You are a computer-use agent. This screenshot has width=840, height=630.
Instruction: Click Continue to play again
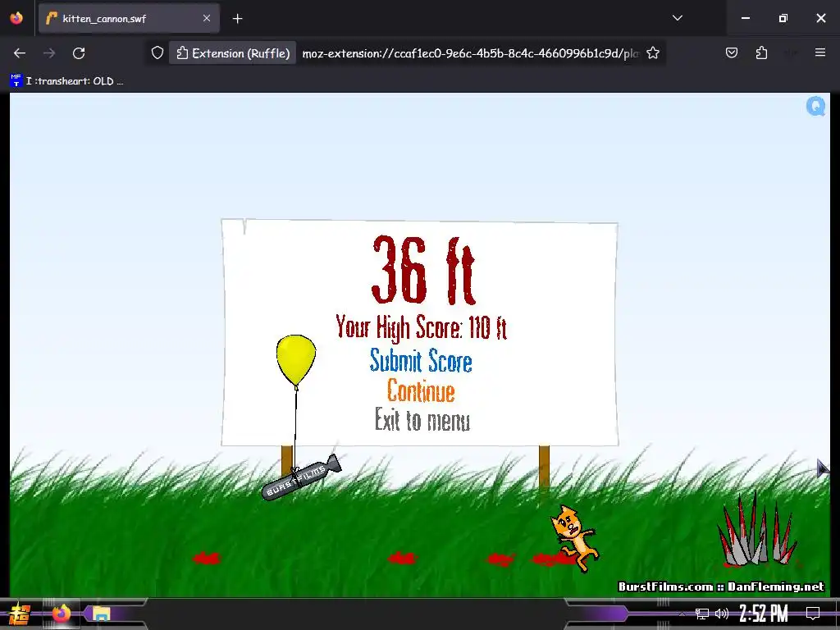coord(421,390)
